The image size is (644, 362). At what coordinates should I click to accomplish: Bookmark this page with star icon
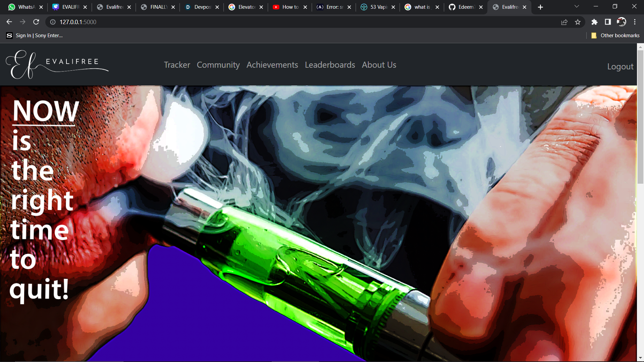coord(578,22)
